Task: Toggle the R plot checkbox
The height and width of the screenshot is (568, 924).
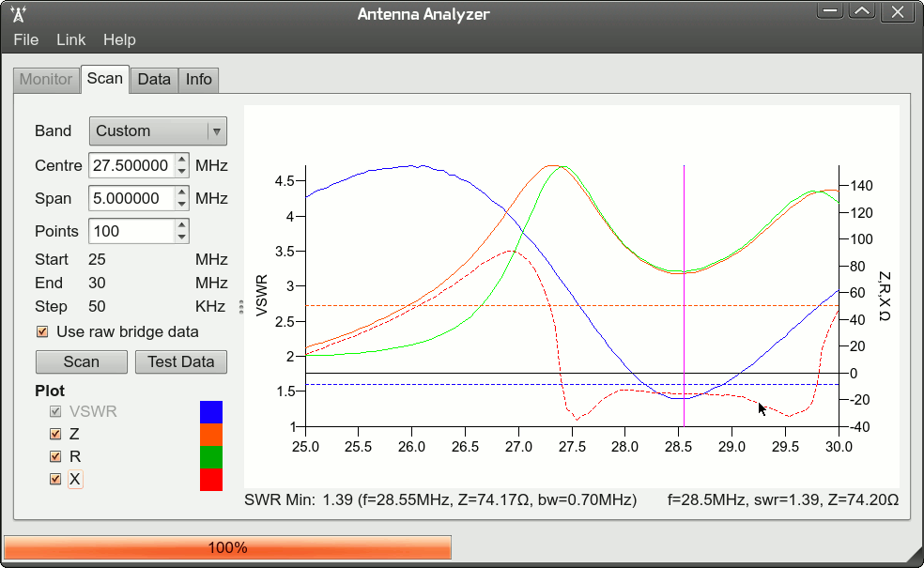Action: [54, 456]
